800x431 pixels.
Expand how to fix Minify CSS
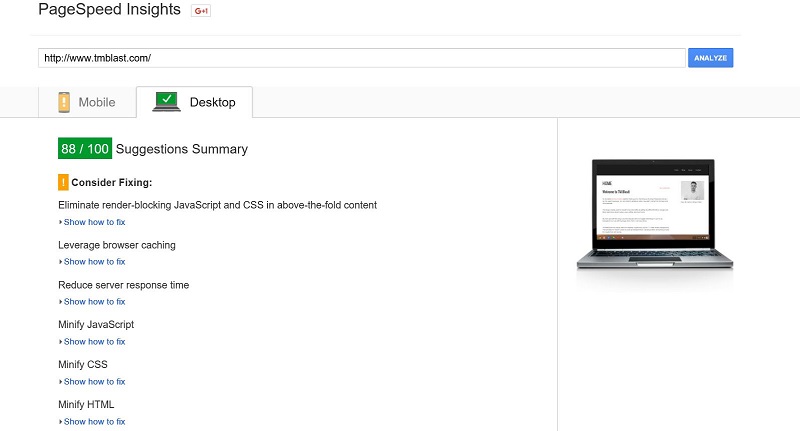point(92,382)
